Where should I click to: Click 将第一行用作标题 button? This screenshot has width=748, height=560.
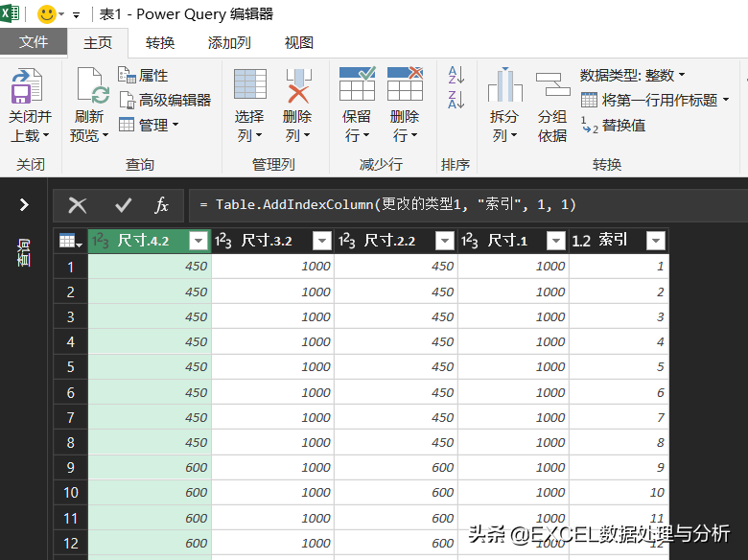(x=649, y=100)
